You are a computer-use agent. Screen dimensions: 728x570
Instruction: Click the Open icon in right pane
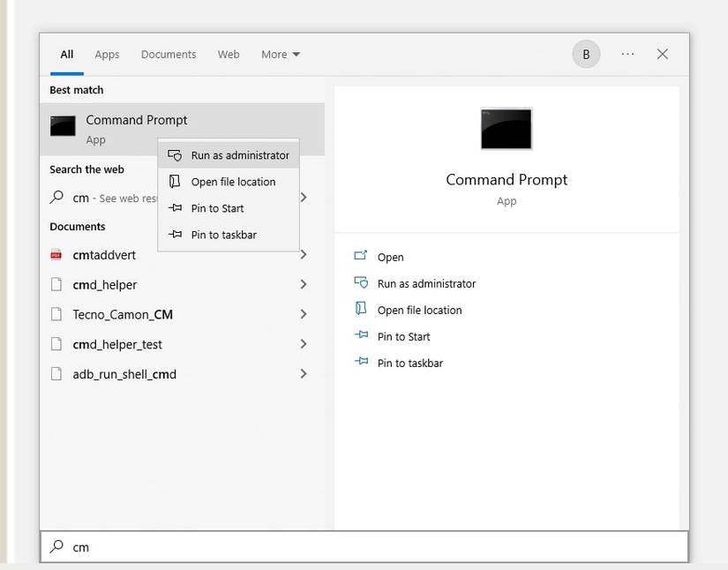tap(361, 255)
